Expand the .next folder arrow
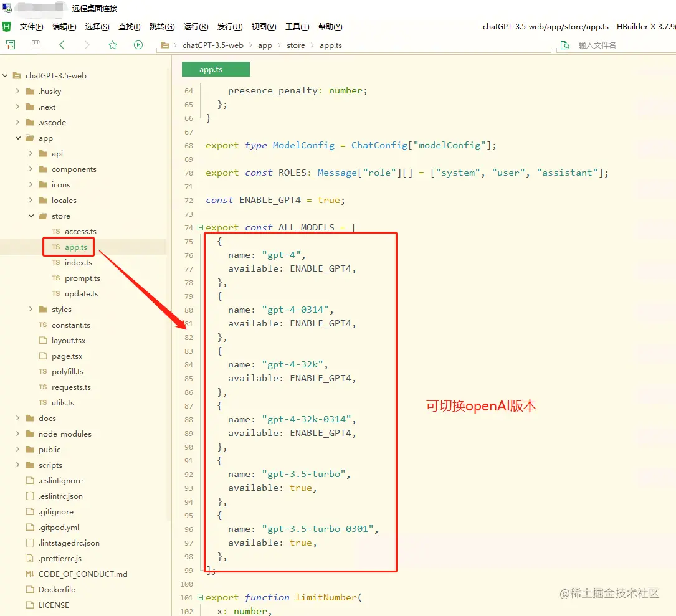 [x=17, y=107]
